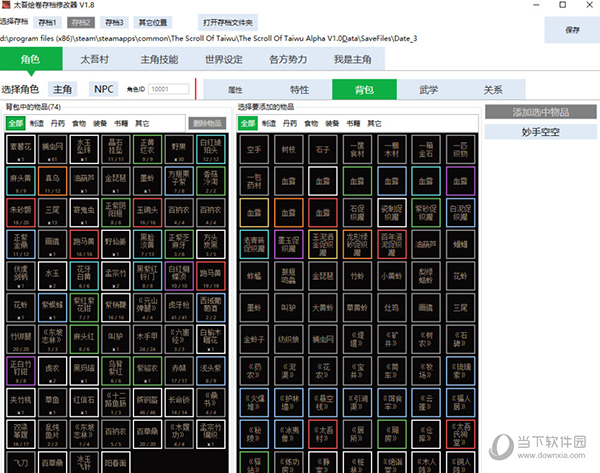This screenshot has height=473, width=600.
Task: Click the 妙手空空 button
Action: point(541,132)
